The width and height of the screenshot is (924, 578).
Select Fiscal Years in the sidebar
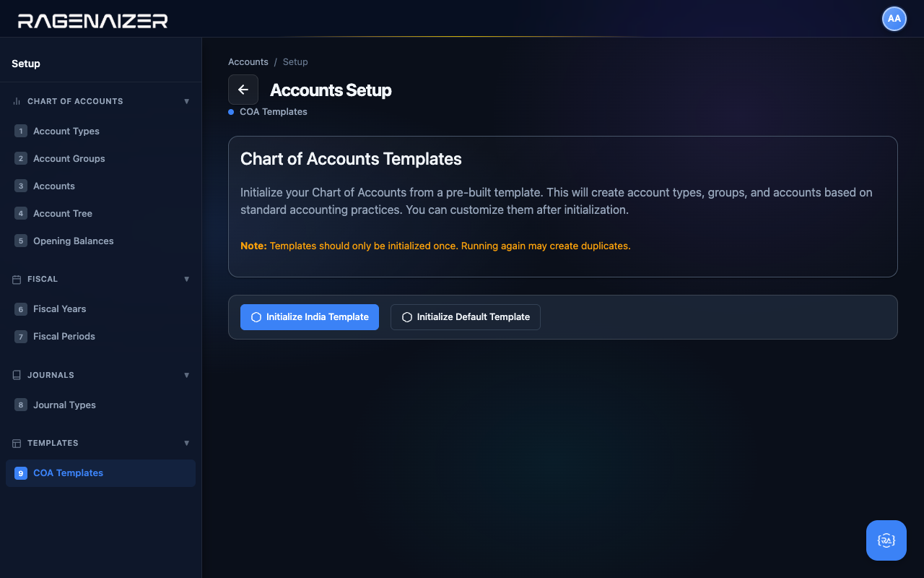(x=100, y=309)
